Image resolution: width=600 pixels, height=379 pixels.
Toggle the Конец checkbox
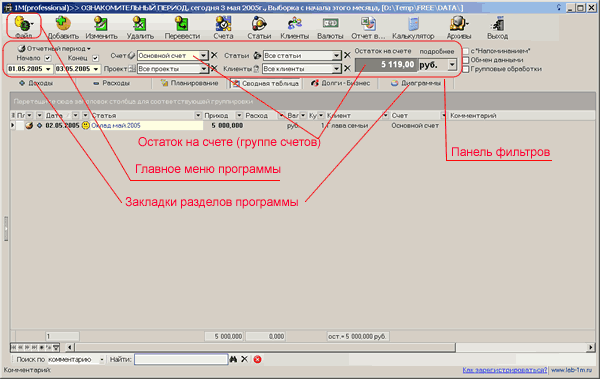coord(95,58)
